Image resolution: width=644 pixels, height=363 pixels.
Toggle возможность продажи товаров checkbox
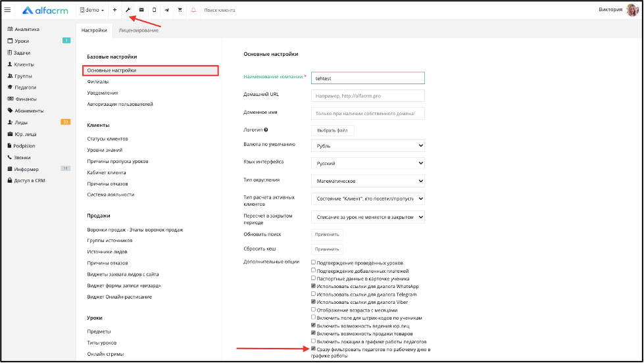pos(313,333)
